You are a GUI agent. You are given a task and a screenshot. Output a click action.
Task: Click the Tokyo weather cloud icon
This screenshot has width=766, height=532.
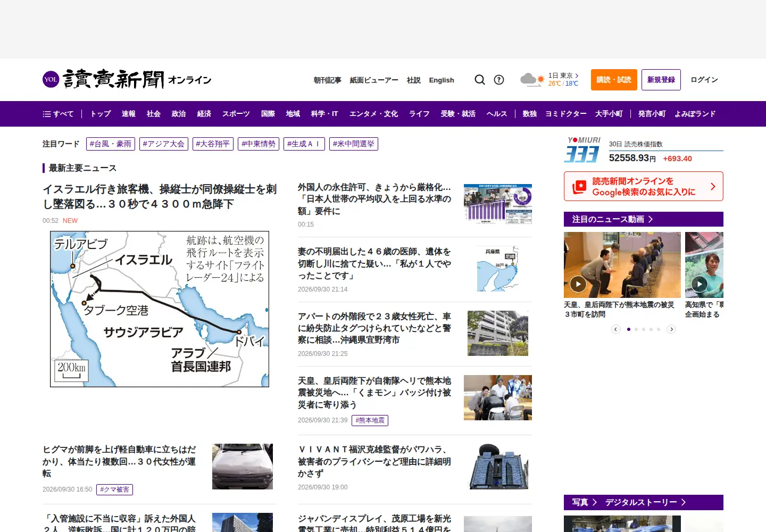click(532, 80)
